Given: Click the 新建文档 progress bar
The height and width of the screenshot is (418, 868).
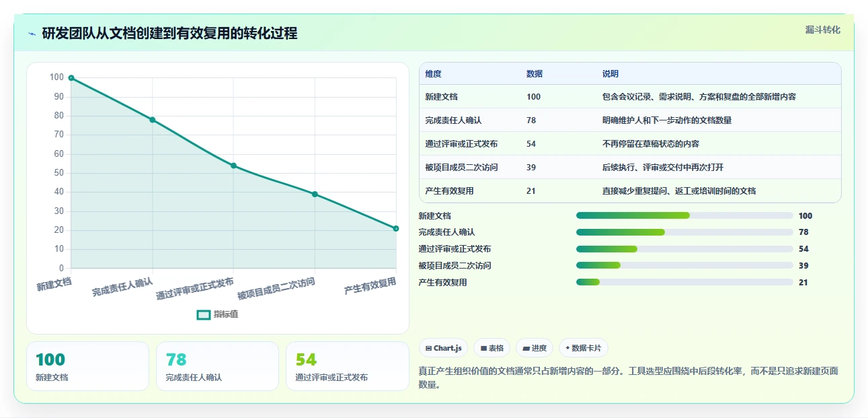Looking at the screenshot, I should 684,215.
